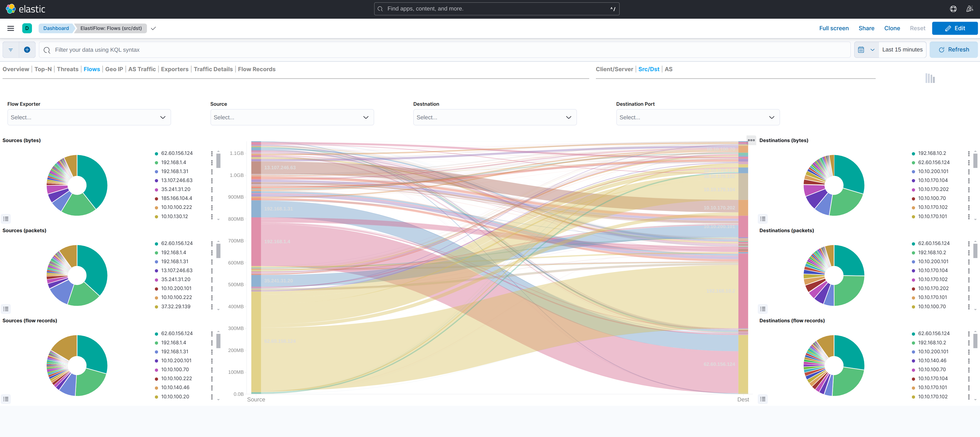Click the Refresh button
The height and width of the screenshot is (437, 980).
[x=953, y=49]
